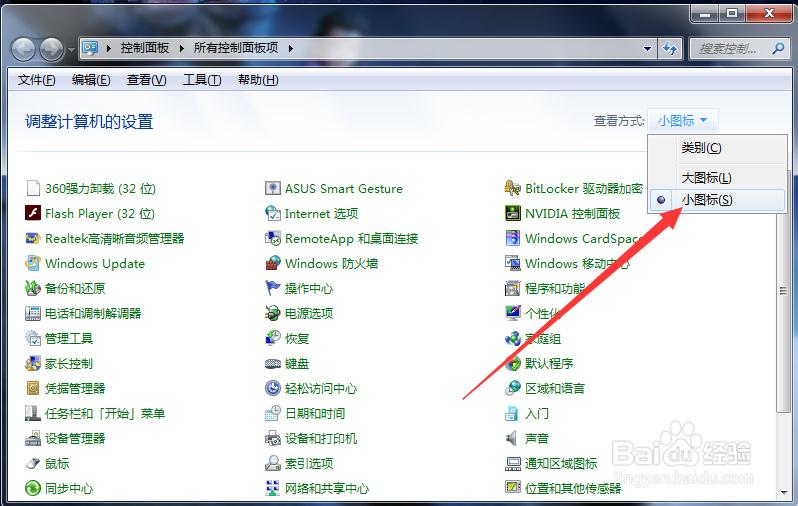This screenshot has height=506, width=798.
Task: Select the 小图标(S) view option
Action: tap(718, 200)
